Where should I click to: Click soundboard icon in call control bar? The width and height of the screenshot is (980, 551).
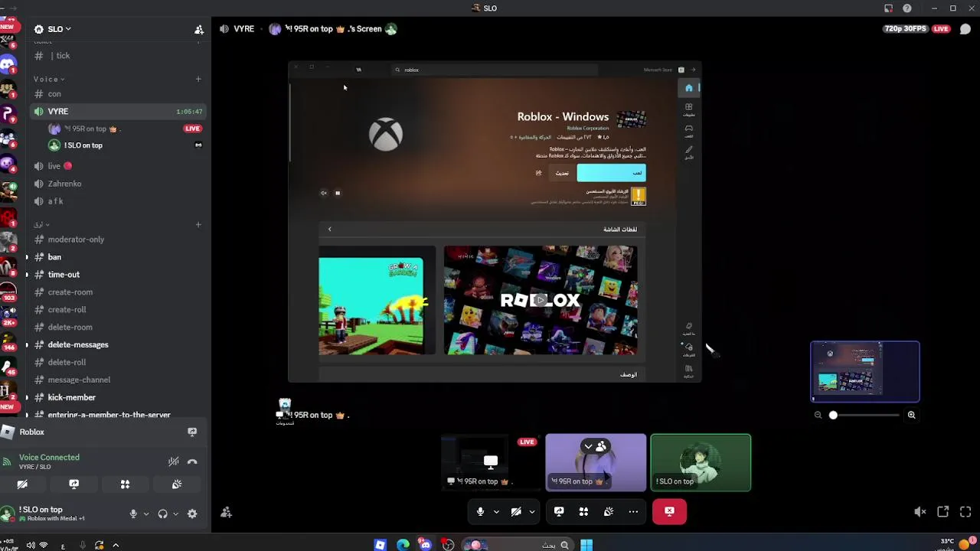(609, 511)
